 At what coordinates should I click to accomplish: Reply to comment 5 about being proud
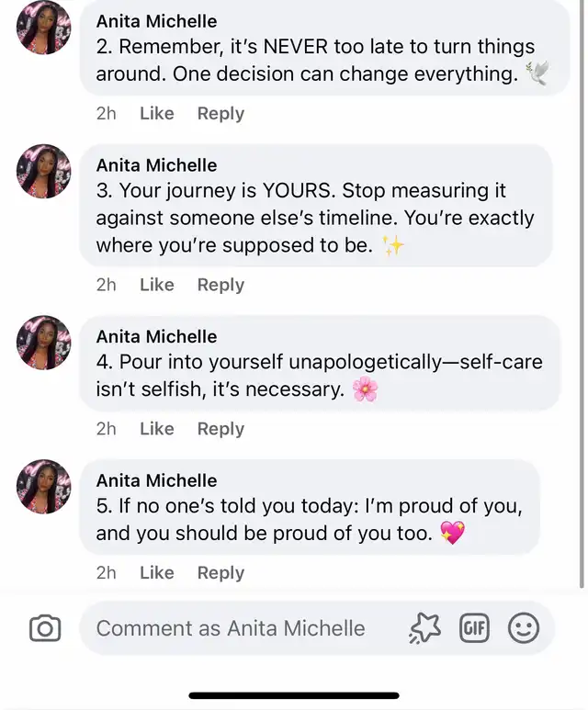click(220, 573)
